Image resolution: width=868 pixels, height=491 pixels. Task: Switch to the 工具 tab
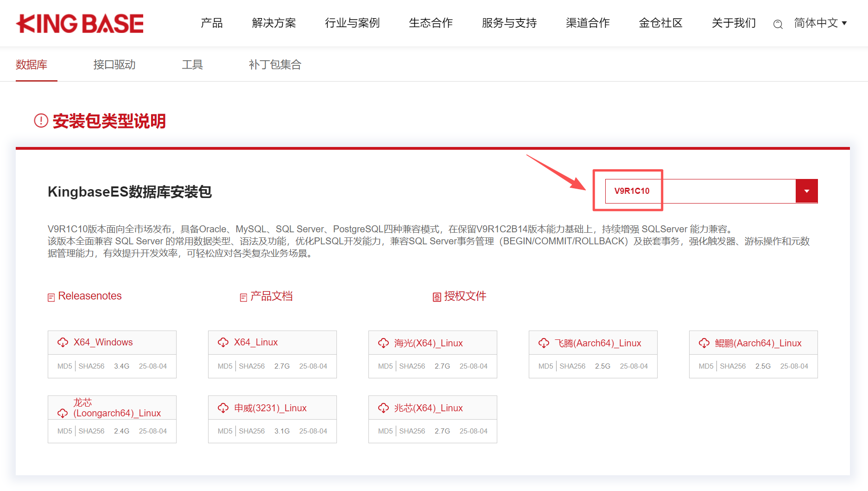coord(192,64)
